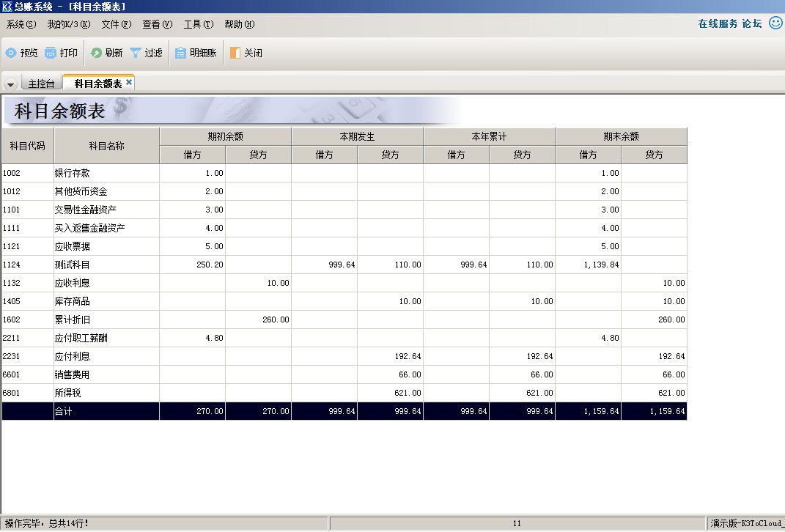Open 明细账 detail ledger icon
Screen dimensions: 785x532
pyautogui.click(x=180, y=53)
